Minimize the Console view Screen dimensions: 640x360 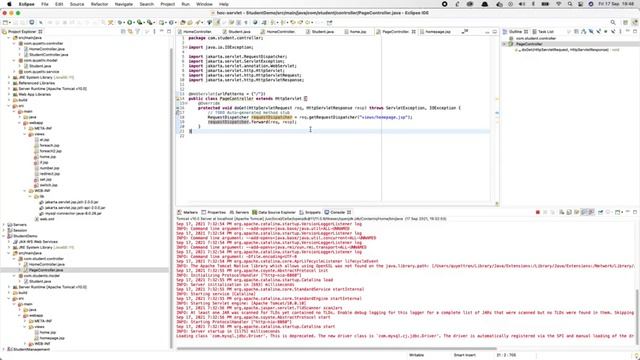click(x=628, y=212)
